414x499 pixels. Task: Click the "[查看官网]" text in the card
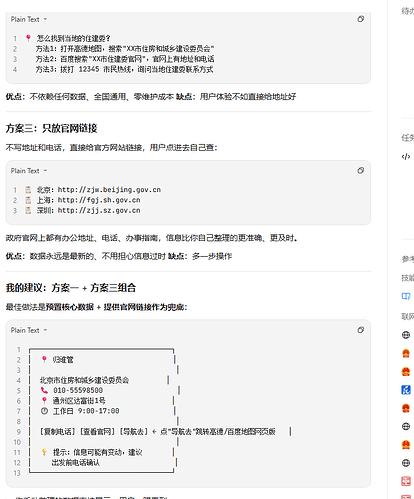click(97, 432)
